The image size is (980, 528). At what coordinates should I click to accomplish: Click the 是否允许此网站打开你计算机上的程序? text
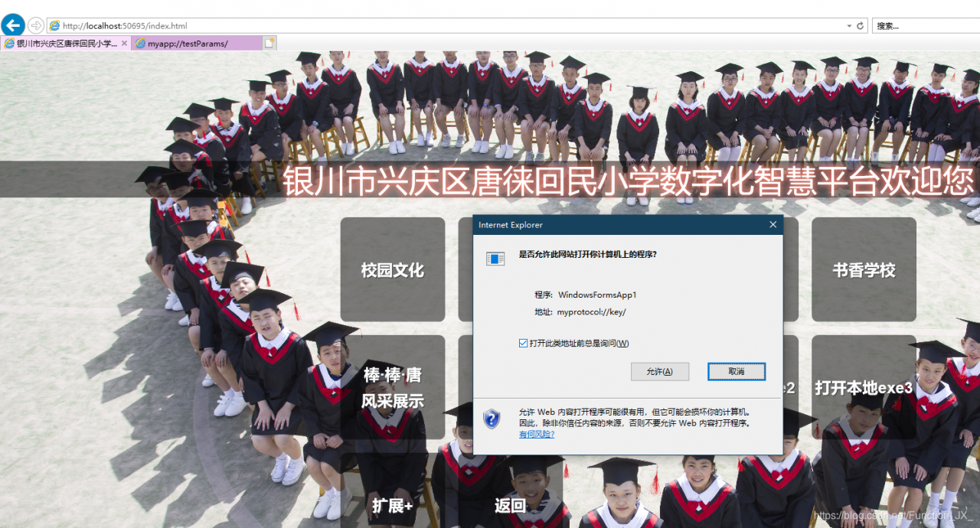pos(588,254)
